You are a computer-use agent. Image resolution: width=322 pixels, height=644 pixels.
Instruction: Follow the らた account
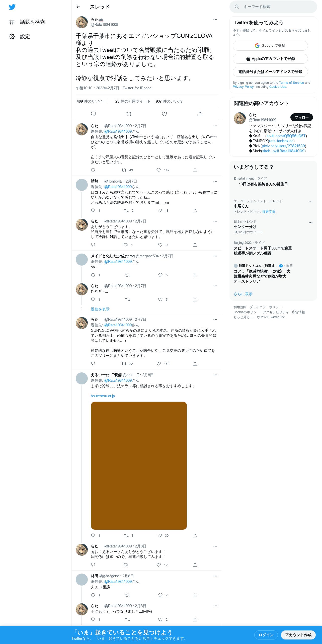[x=301, y=117]
